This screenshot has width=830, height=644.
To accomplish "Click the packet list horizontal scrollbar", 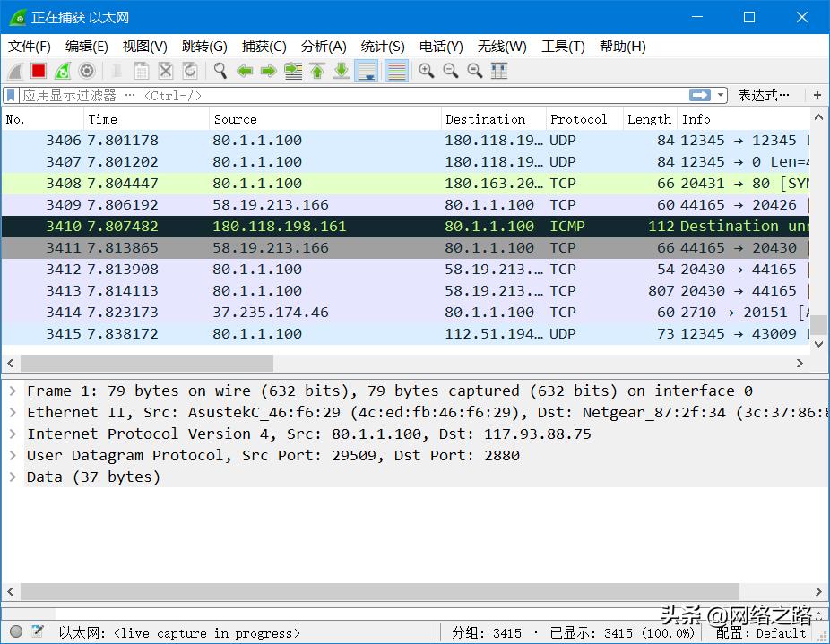I will pos(147,363).
